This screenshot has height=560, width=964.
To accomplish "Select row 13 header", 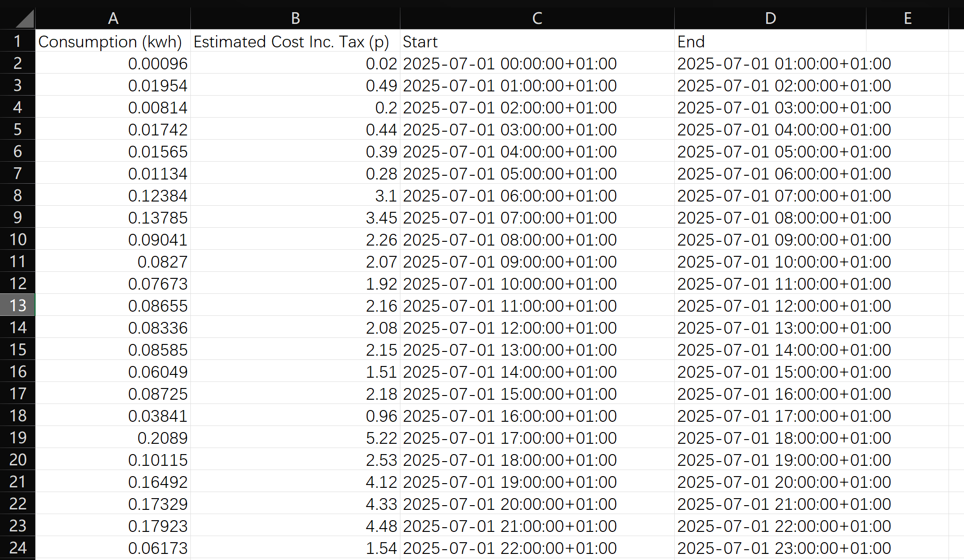I will click(18, 305).
